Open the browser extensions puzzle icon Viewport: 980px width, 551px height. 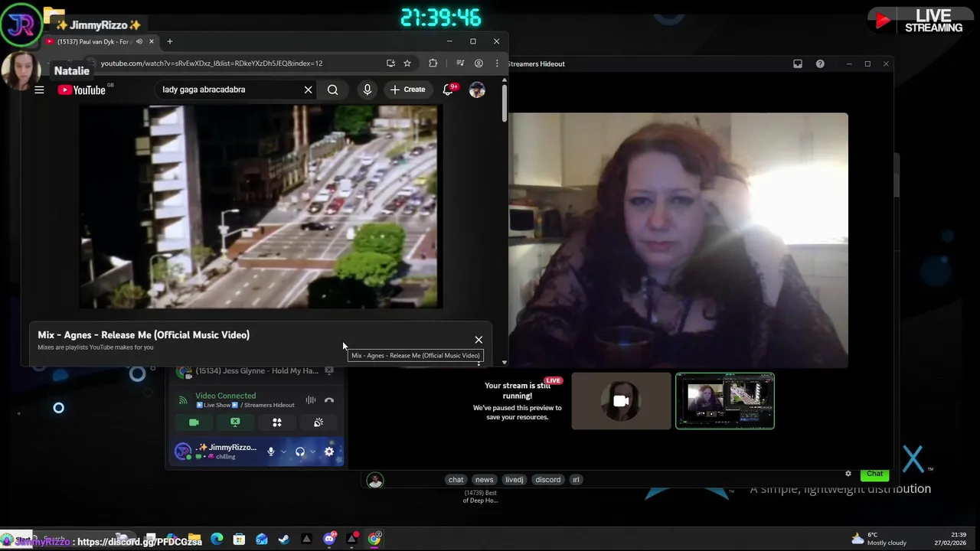tap(433, 64)
